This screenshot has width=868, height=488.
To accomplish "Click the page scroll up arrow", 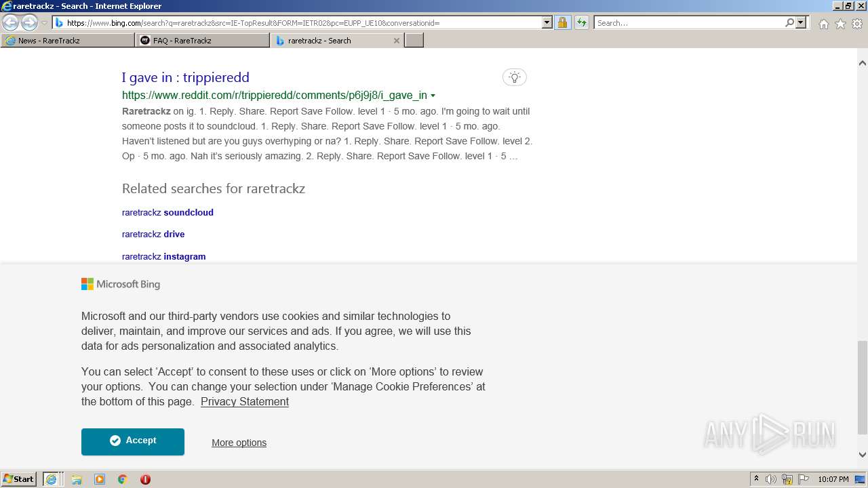I will [863, 63].
